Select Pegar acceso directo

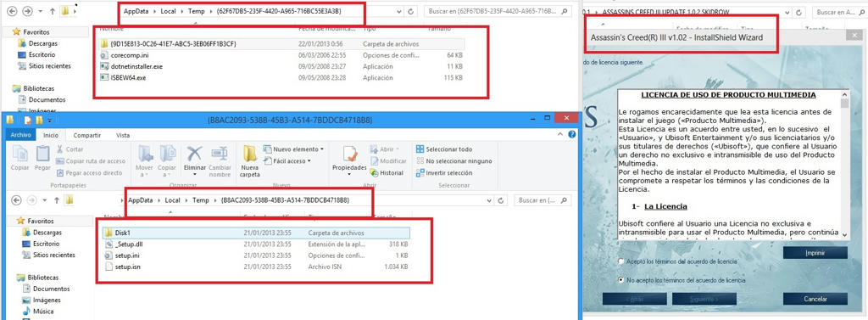(x=89, y=173)
